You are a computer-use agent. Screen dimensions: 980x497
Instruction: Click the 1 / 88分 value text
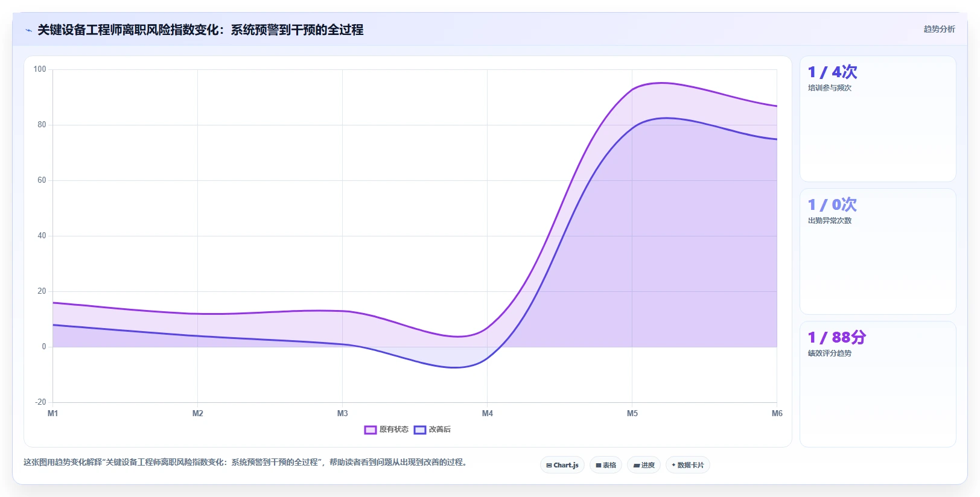pyautogui.click(x=837, y=337)
